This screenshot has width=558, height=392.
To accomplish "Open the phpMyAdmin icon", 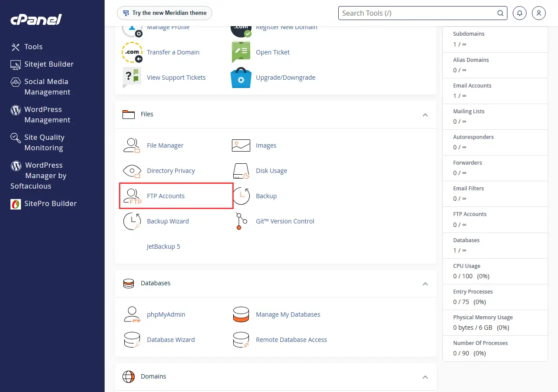I will pos(132,314).
